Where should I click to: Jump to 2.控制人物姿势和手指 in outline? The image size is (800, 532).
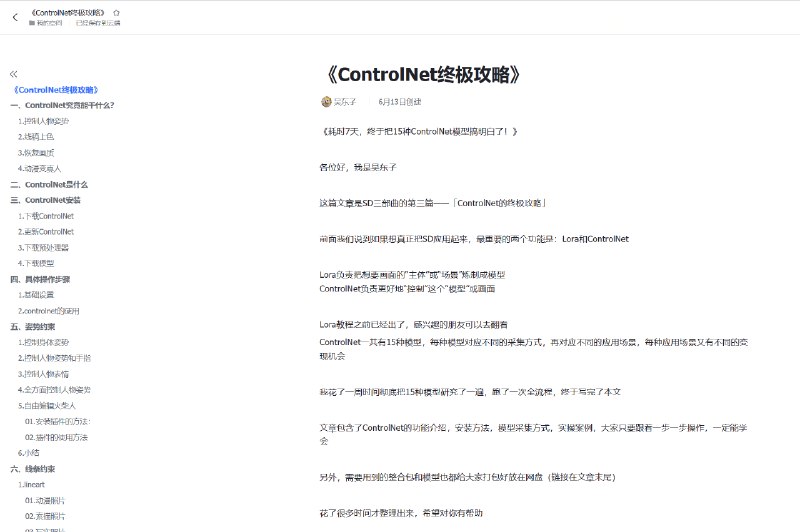[x=54, y=358]
